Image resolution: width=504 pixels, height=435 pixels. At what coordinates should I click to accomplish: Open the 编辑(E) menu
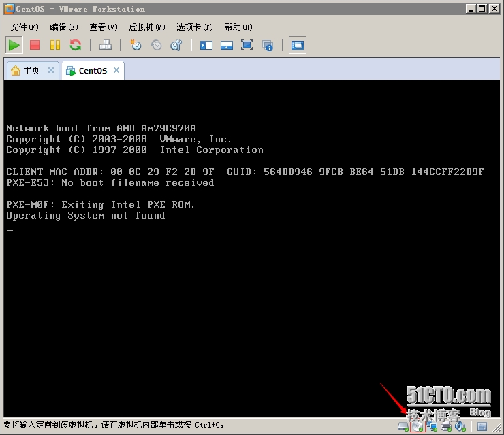coord(64,27)
